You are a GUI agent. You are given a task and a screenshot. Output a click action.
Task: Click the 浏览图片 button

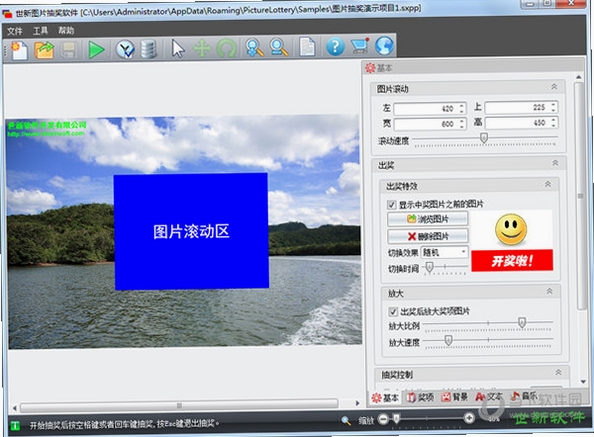pyautogui.click(x=427, y=219)
